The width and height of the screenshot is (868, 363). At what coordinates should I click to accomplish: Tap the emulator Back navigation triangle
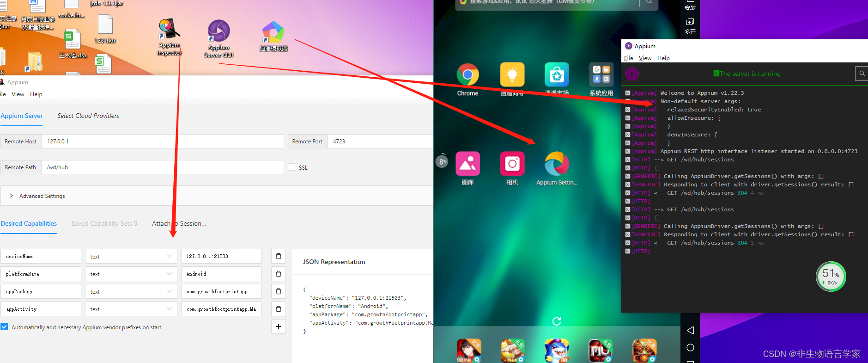pos(690,330)
